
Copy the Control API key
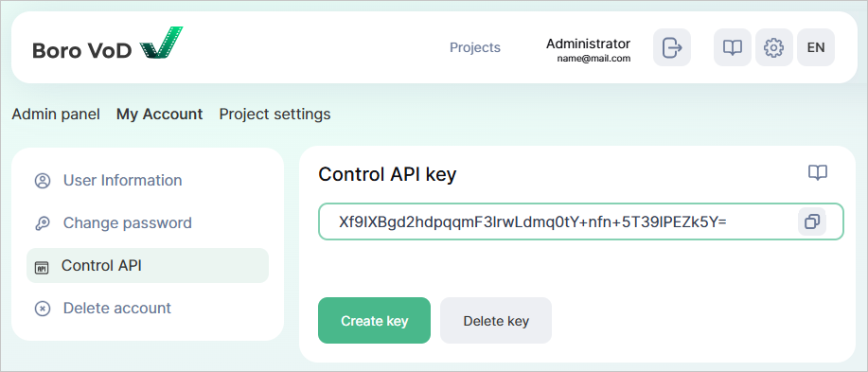[812, 222]
